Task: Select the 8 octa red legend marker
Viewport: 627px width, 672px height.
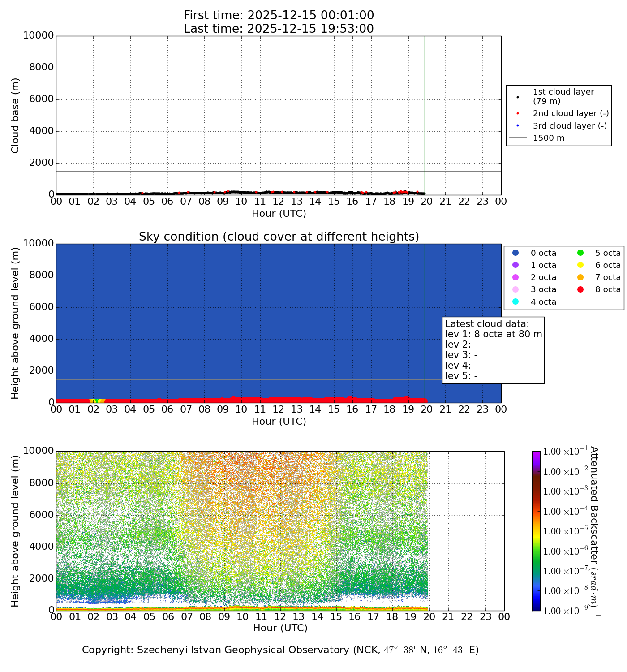Action: coord(580,289)
